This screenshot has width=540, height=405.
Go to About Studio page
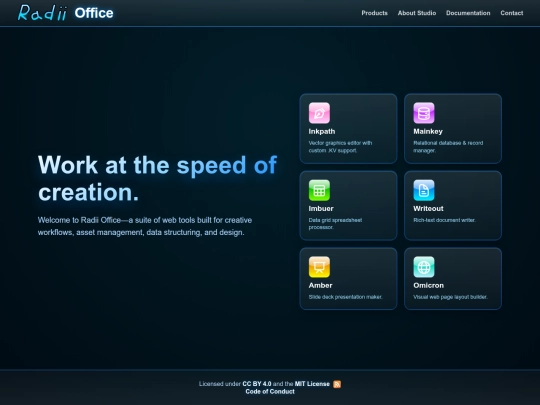[417, 13]
